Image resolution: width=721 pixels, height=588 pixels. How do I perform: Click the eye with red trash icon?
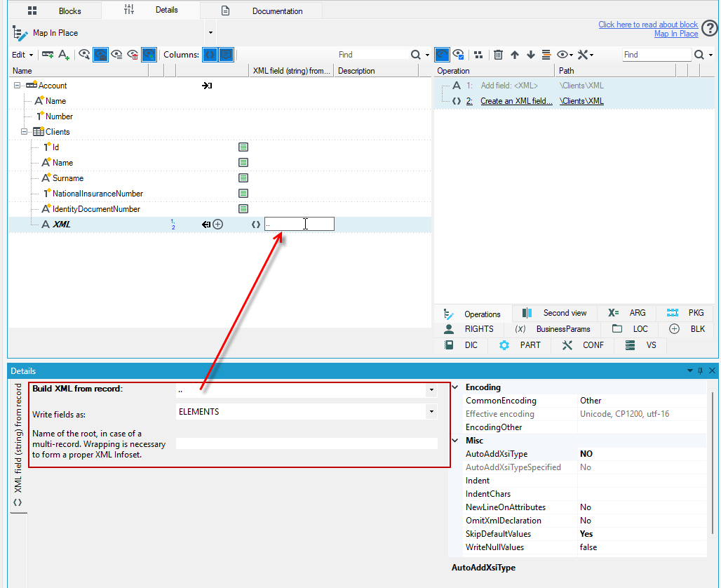[x=133, y=55]
